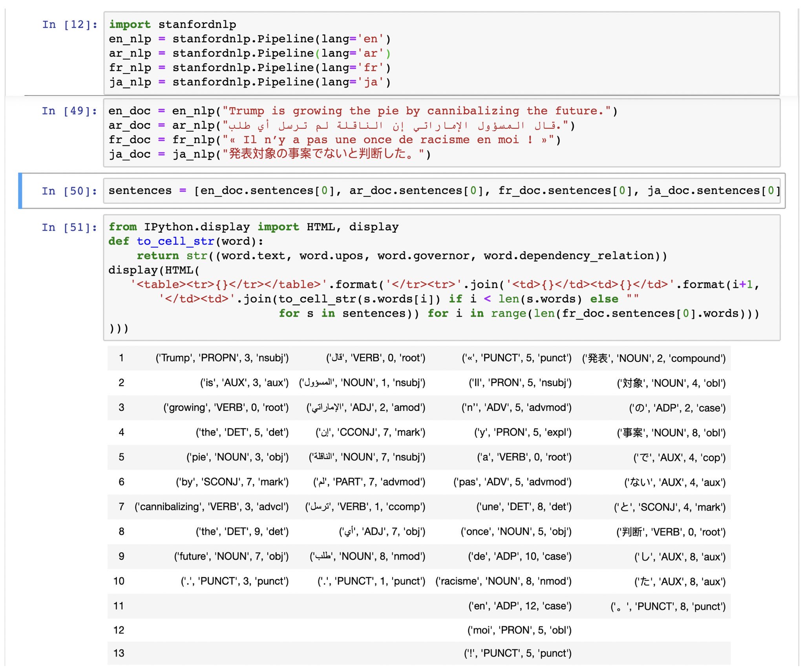Click the stanfordnlp import code cell
Image resolution: width=804 pixels, height=672 pixels.
click(441, 53)
